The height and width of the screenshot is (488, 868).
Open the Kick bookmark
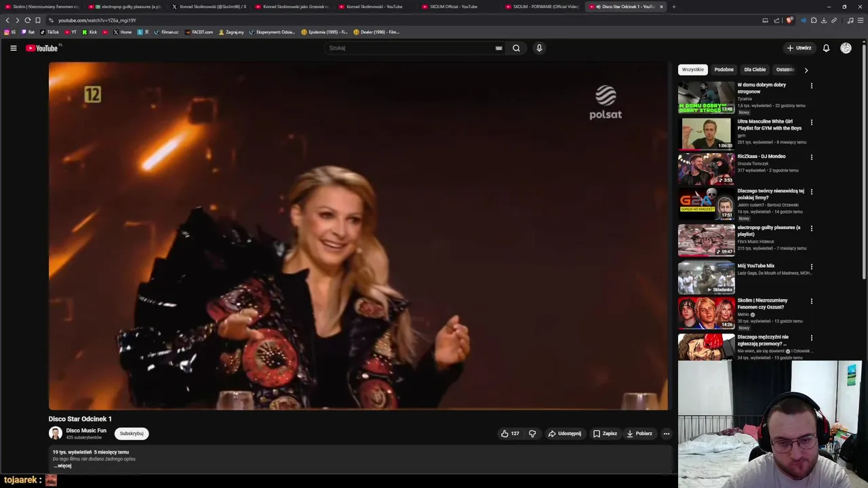point(90,32)
